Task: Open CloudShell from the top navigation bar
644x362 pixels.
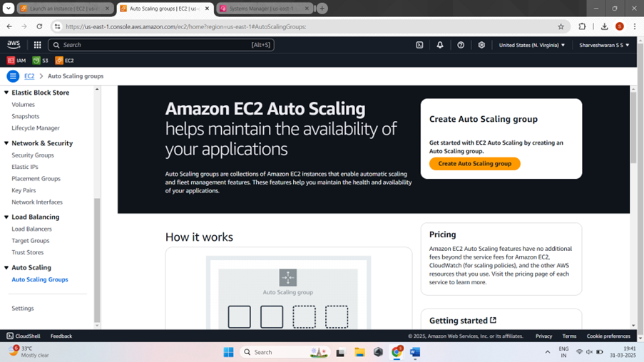Action: (x=419, y=45)
